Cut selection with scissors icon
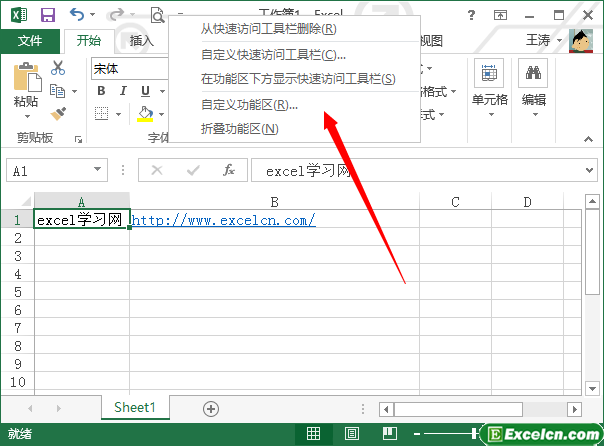This screenshot has width=604, height=446. point(58,68)
